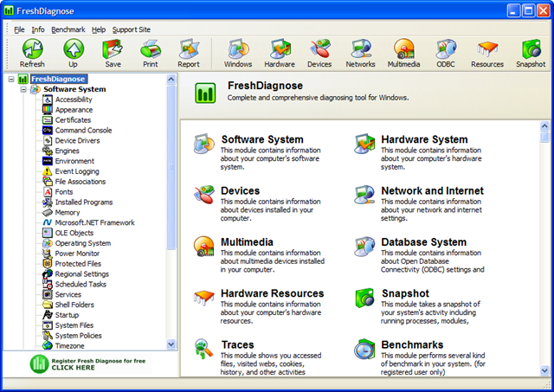The height and width of the screenshot is (392, 554).
Task: Click Register Fresh Diagnose CLICK HERE banner
Action: [x=90, y=363]
